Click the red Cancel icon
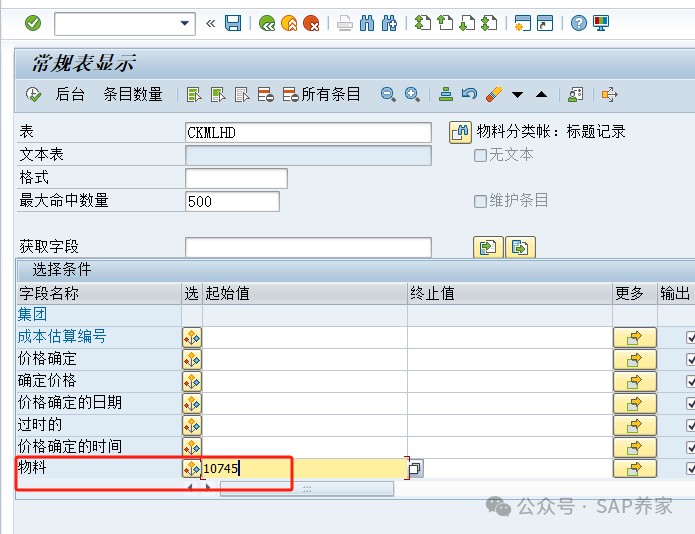 [x=311, y=23]
